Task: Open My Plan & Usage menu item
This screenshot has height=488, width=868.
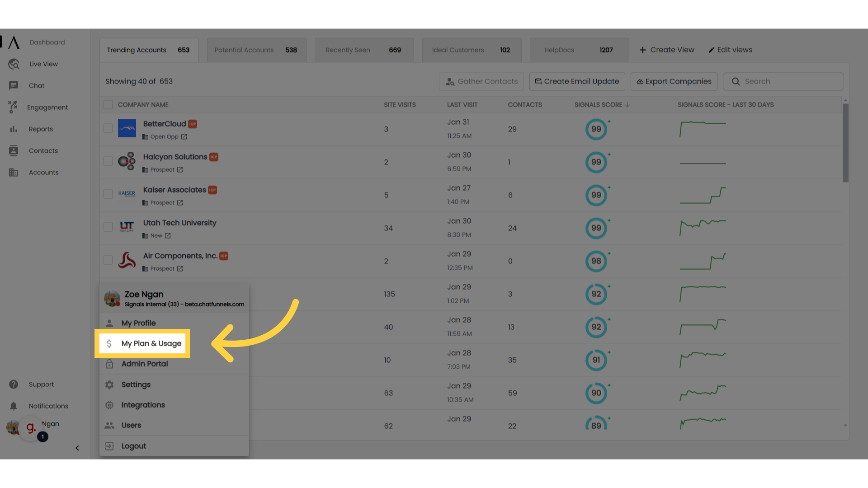Action: tap(151, 343)
